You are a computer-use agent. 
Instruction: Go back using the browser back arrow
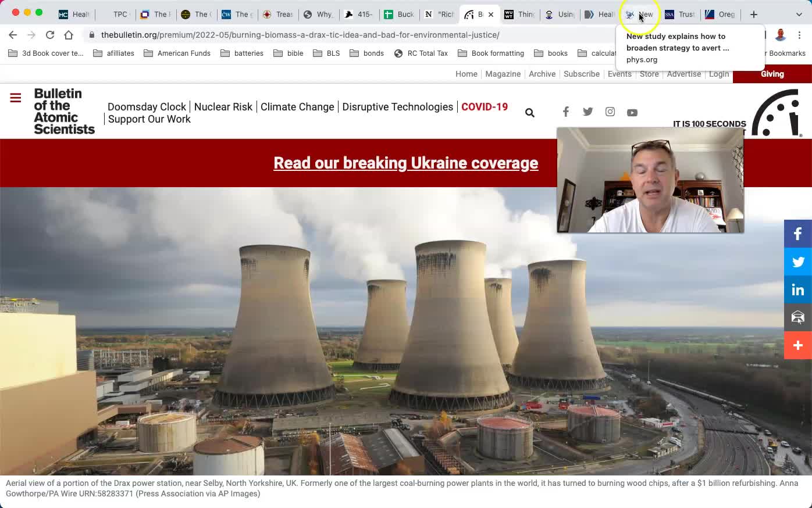click(13, 35)
